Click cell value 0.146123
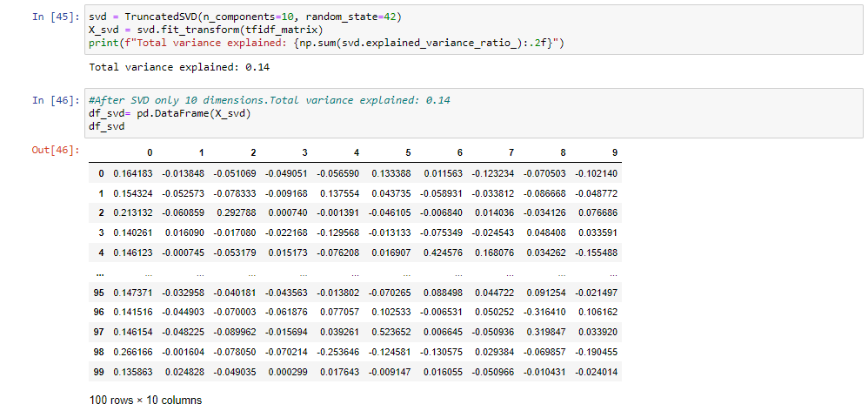 coord(133,253)
